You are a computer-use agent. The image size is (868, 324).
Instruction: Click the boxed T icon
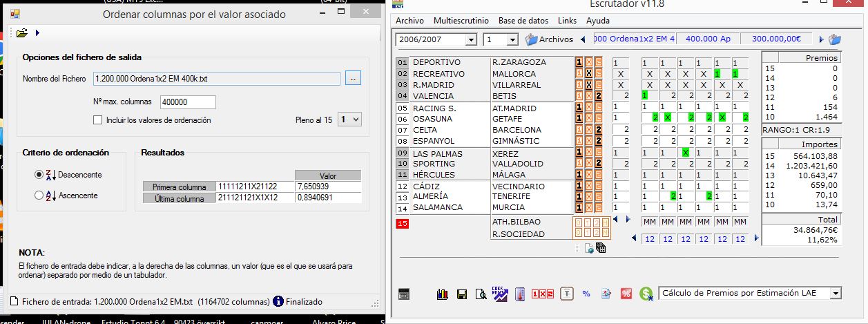point(567,294)
